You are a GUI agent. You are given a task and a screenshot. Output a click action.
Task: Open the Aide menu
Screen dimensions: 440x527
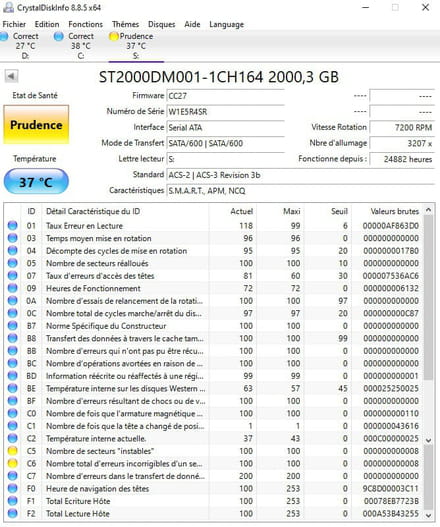pos(192,24)
